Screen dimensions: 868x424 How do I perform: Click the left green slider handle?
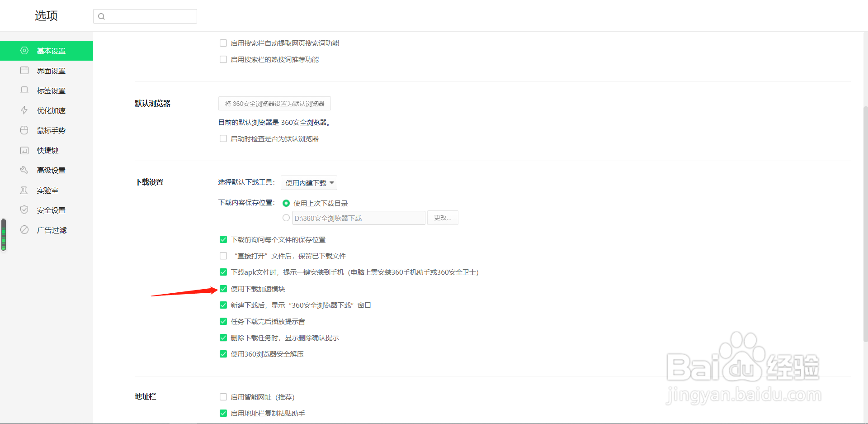4,234
